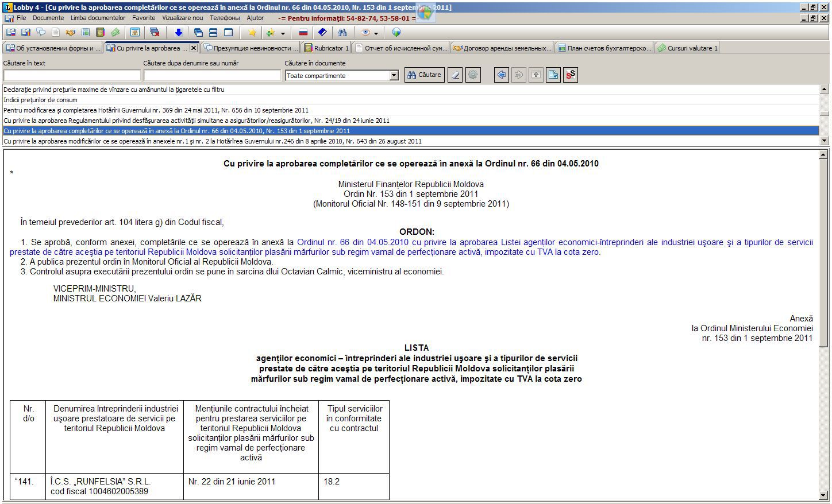
Task: Click the globe with green arrow icon
Action: 396,33
